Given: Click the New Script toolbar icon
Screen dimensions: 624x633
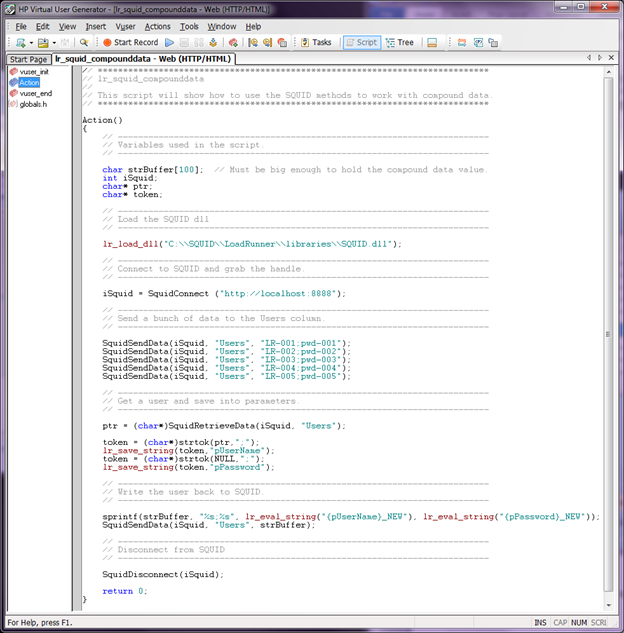Looking at the screenshot, I should (x=21, y=42).
